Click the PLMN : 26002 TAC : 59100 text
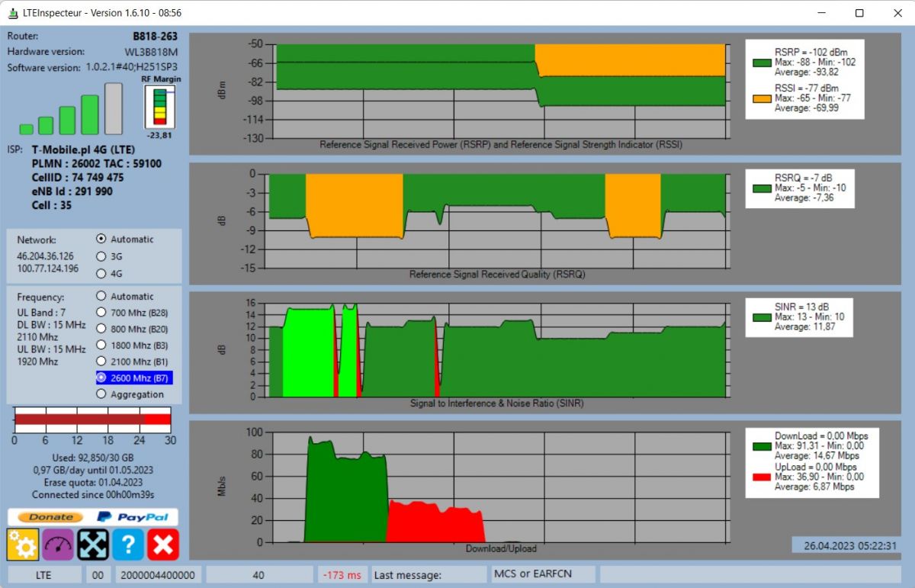The width and height of the screenshot is (915, 588). tap(97, 163)
